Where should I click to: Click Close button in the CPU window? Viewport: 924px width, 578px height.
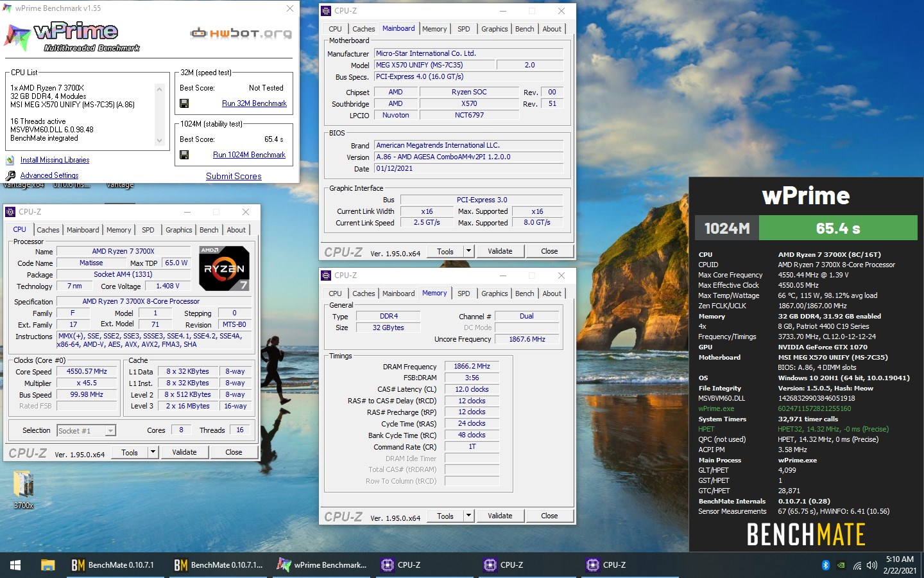pyautogui.click(x=234, y=452)
